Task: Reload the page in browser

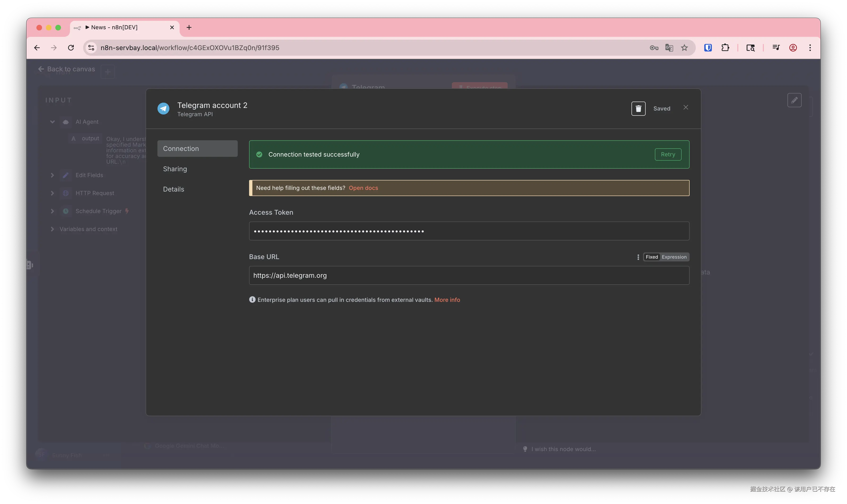Action: 71,47
